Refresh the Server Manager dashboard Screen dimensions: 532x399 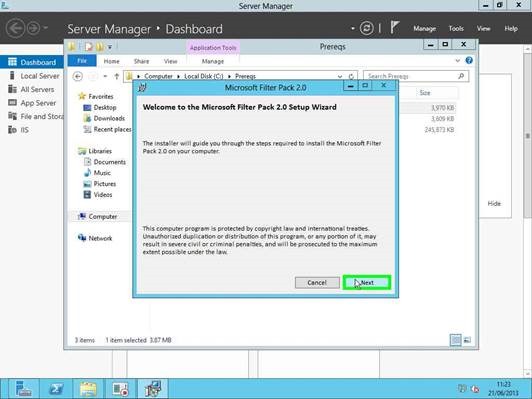[366, 28]
